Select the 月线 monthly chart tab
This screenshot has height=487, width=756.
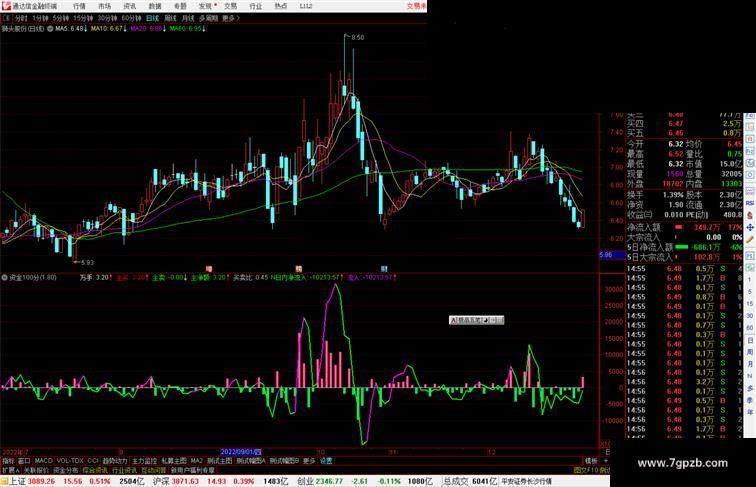point(188,18)
